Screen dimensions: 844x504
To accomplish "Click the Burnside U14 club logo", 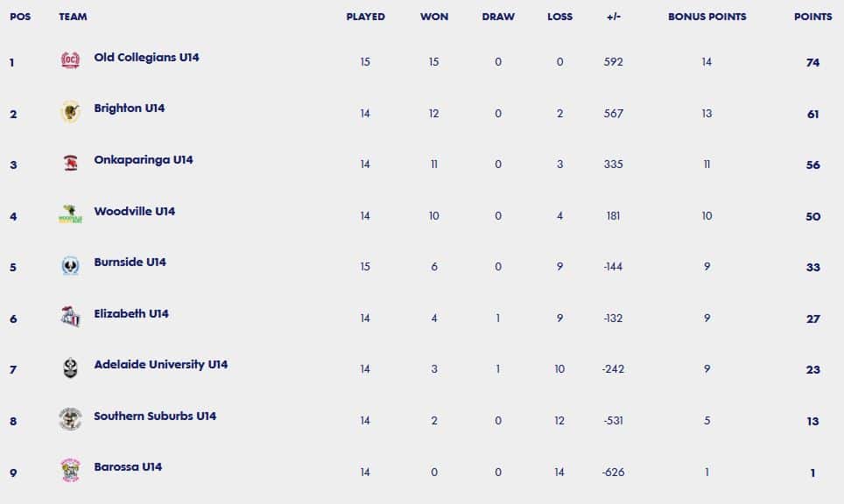I will pos(71,265).
